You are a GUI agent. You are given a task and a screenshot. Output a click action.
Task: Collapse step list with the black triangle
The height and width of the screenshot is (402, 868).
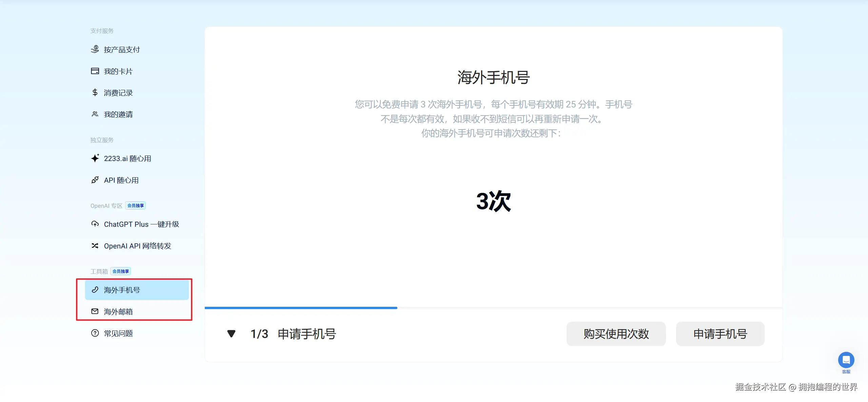click(231, 334)
